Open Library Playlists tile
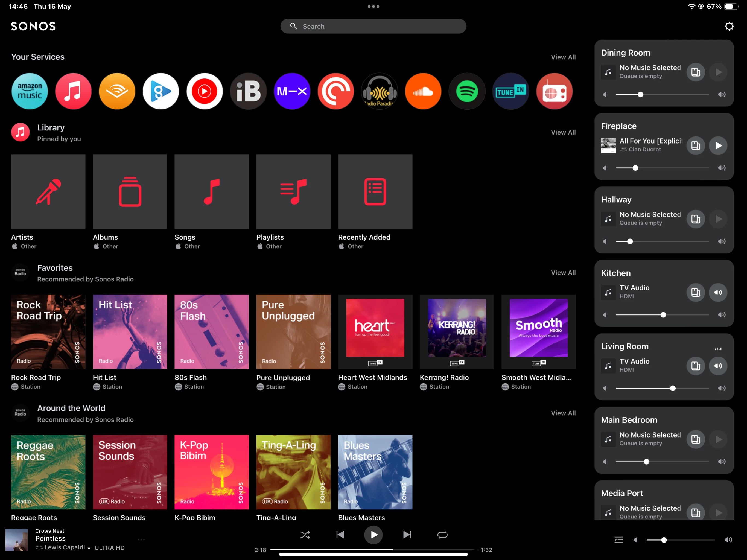 point(293,191)
